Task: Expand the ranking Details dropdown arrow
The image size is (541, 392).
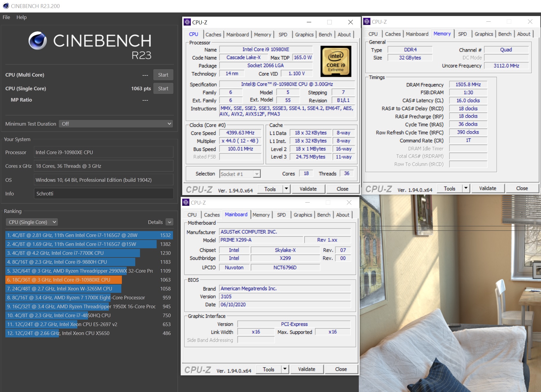Action: point(169,222)
